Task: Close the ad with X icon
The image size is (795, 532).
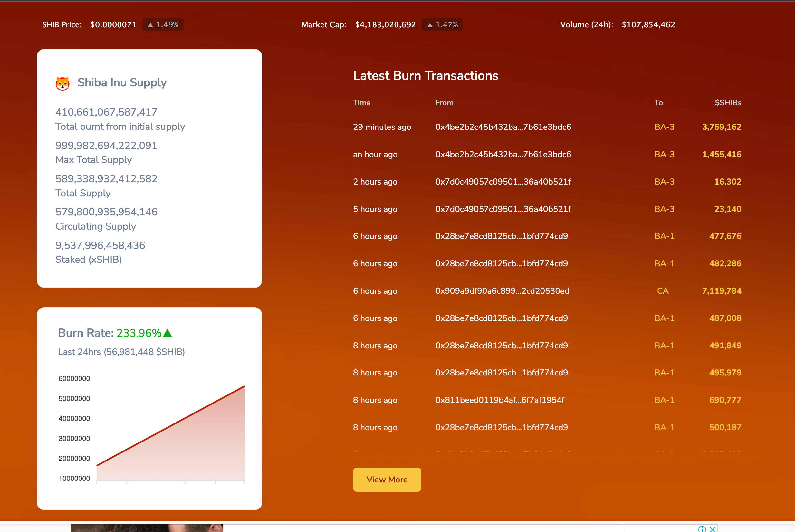Action: click(x=713, y=528)
